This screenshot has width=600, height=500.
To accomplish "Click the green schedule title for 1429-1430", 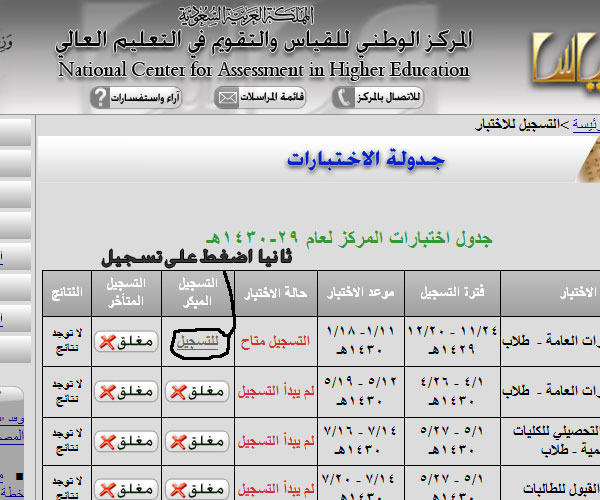I will (x=349, y=238).
